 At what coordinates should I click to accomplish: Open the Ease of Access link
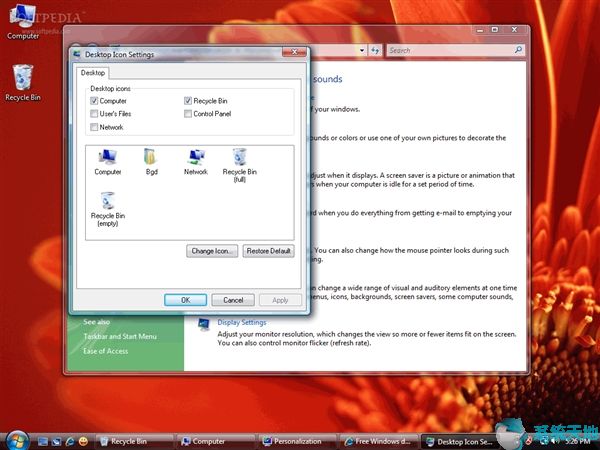[106, 351]
